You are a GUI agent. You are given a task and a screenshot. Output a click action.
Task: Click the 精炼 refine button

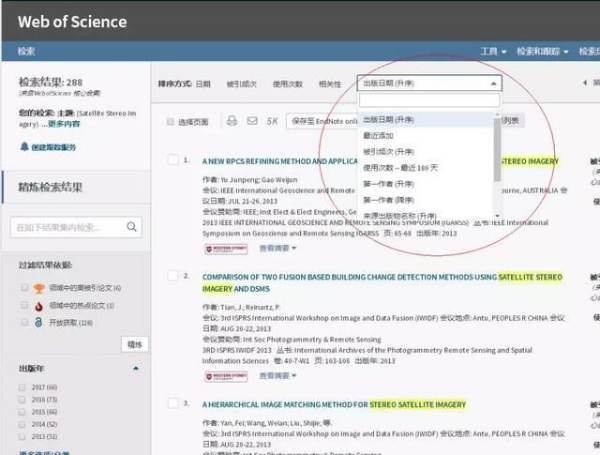(x=135, y=344)
